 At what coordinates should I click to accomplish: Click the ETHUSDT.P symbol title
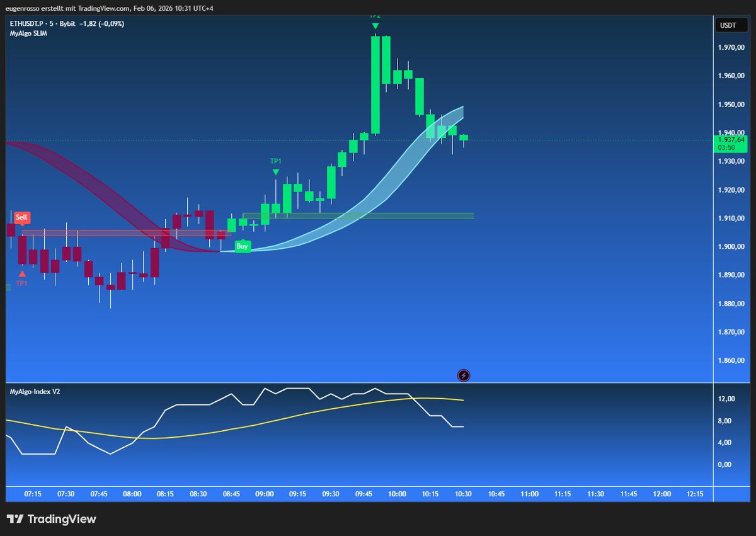tap(31, 23)
